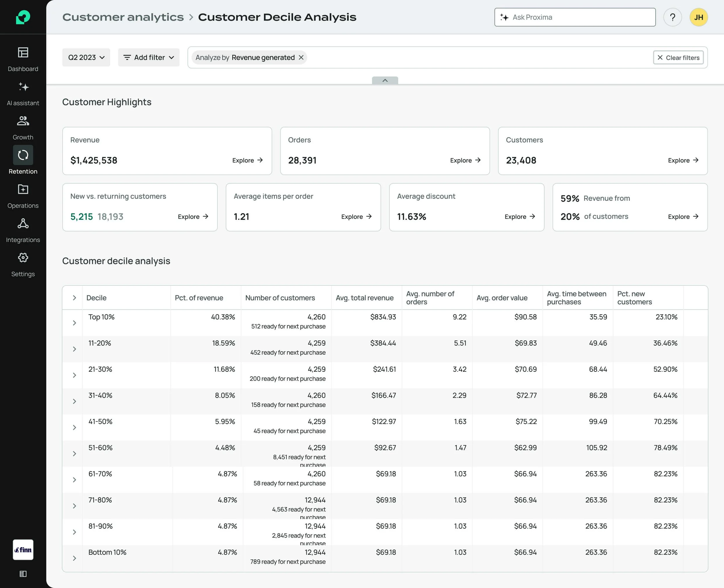Open the JH user avatar menu
The height and width of the screenshot is (588, 724).
(698, 17)
